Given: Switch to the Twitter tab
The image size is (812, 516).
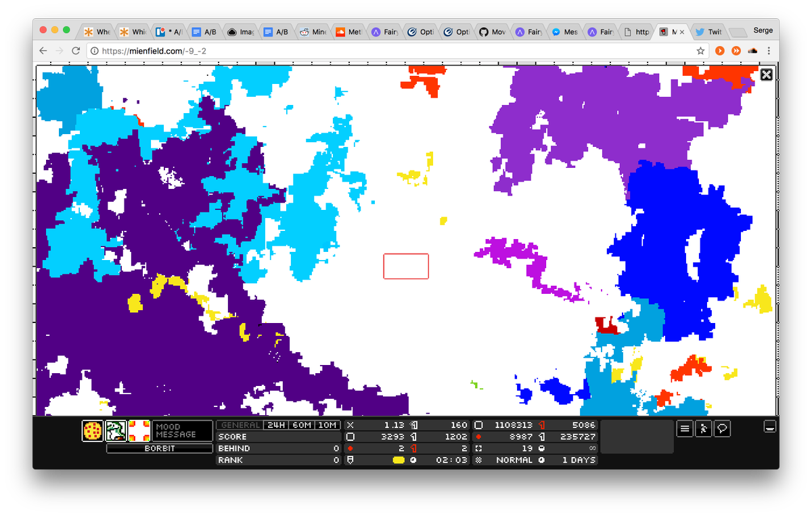Looking at the screenshot, I should coord(708,32).
